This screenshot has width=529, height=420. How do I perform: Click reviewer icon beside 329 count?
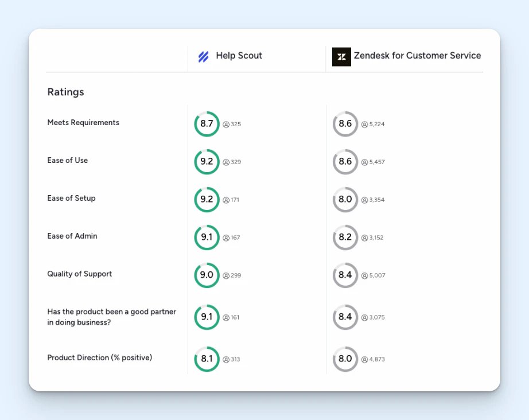click(x=226, y=162)
